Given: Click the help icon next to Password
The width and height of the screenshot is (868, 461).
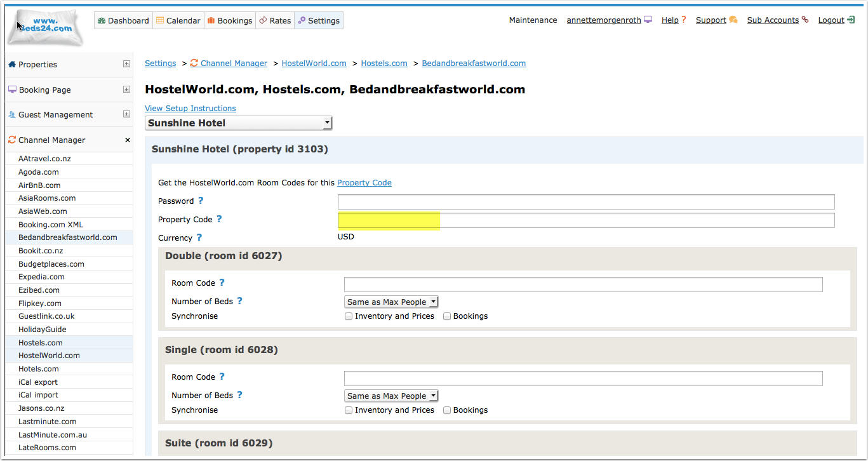Looking at the screenshot, I should [201, 201].
